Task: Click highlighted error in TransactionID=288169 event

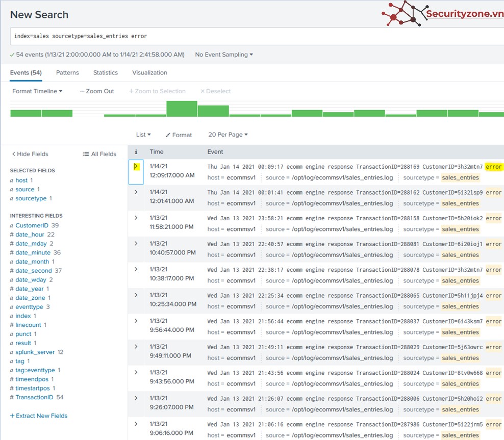Action: 493,167
